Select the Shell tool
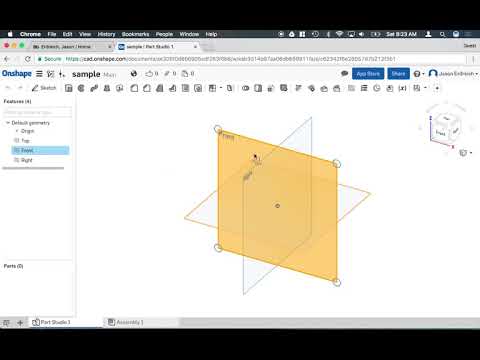The height and width of the screenshot is (360, 480). click(x=185, y=88)
